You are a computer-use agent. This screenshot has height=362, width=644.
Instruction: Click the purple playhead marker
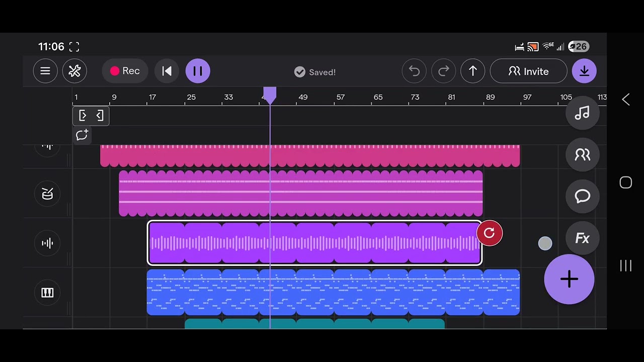point(270,95)
